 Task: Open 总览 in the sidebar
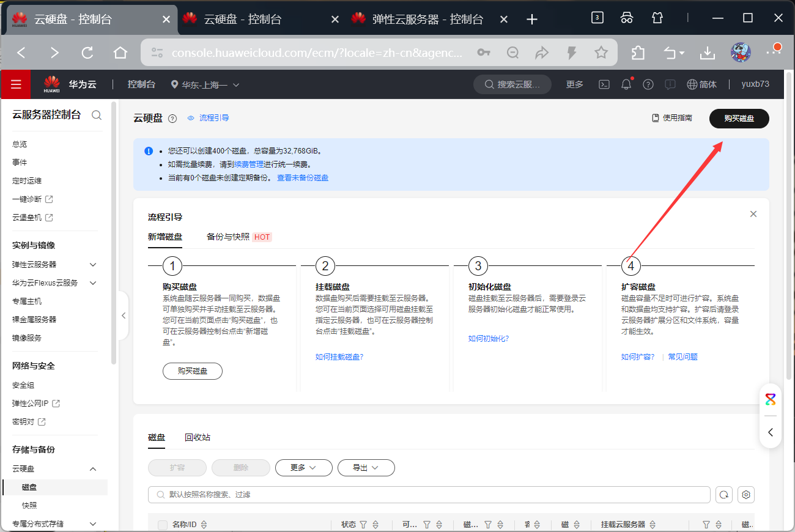coord(20,144)
